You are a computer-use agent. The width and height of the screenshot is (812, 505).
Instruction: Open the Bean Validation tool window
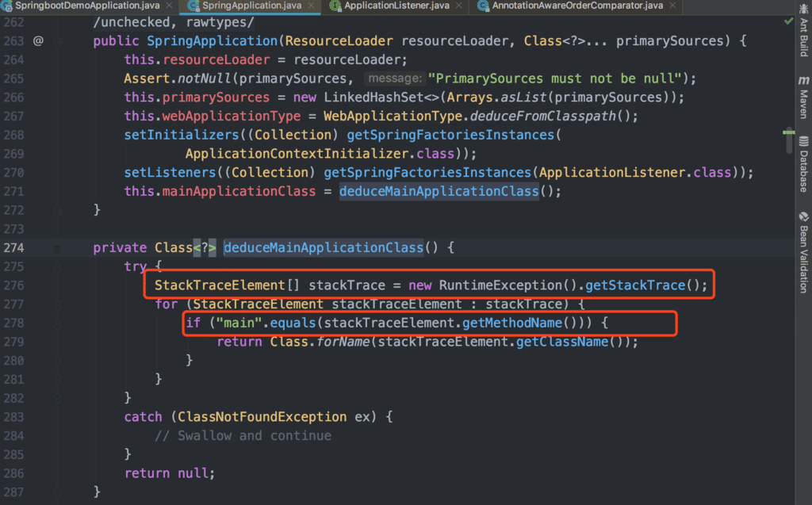point(804,252)
